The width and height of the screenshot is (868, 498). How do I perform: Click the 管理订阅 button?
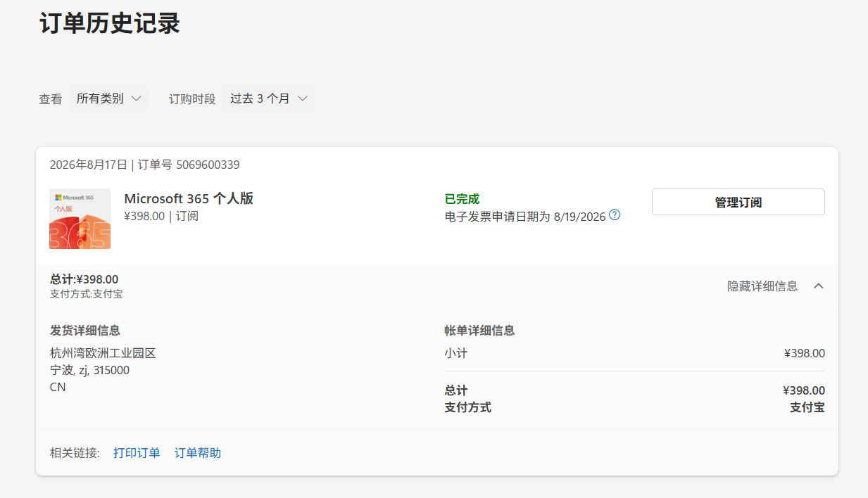pos(738,202)
